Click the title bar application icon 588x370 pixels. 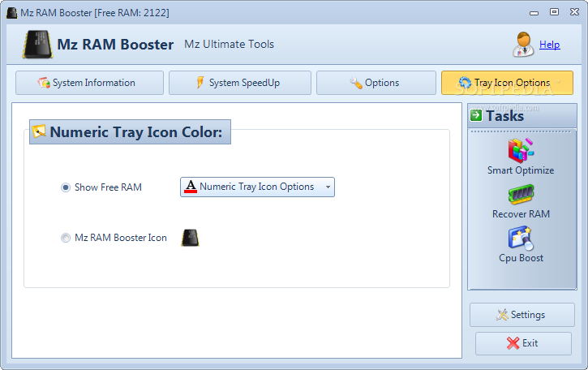tap(12, 13)
